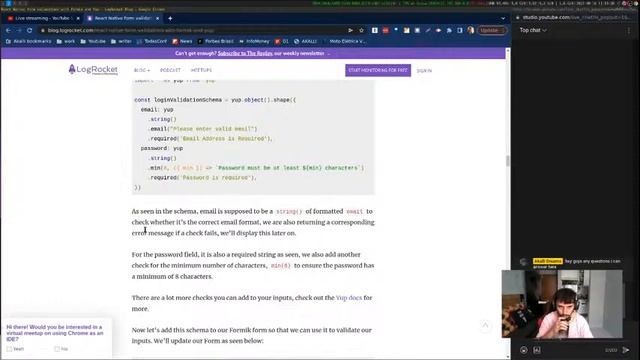Open a new browser tab

point(170,18)
